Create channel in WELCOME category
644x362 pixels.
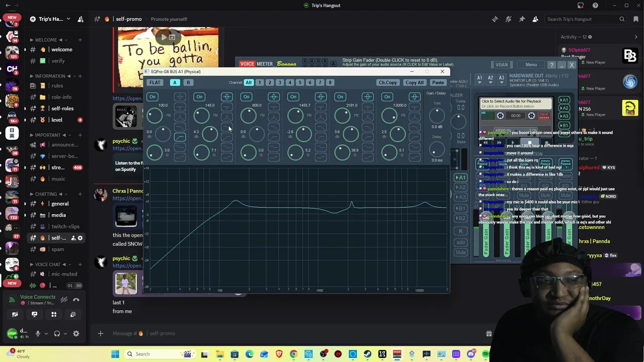[79, 40]
